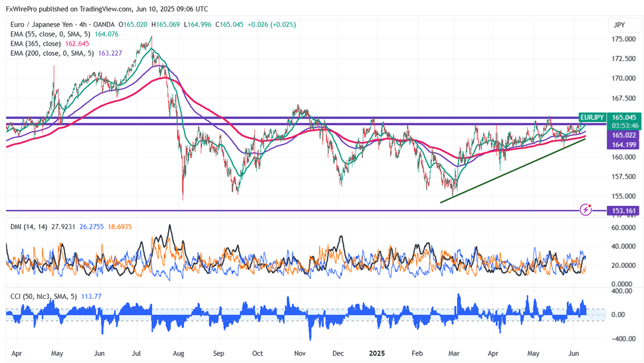Viewport: 644px width, 363px height.
Task: Click the C165.045 close price value
Action: pyautogui.click(x=229, y=25)
